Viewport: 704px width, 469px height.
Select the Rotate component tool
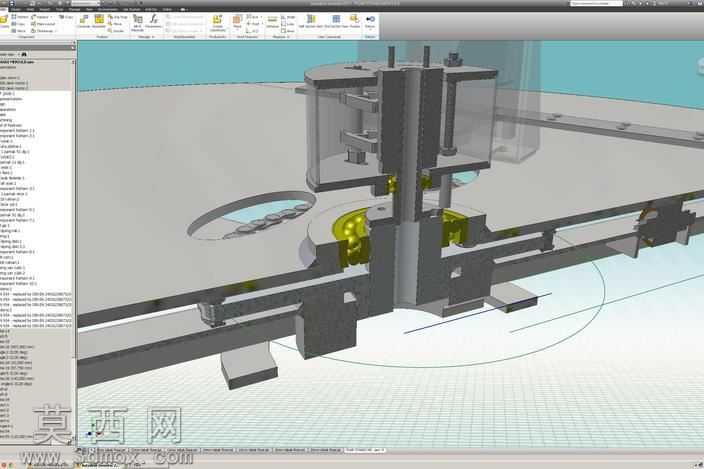(x=117, y=31)
